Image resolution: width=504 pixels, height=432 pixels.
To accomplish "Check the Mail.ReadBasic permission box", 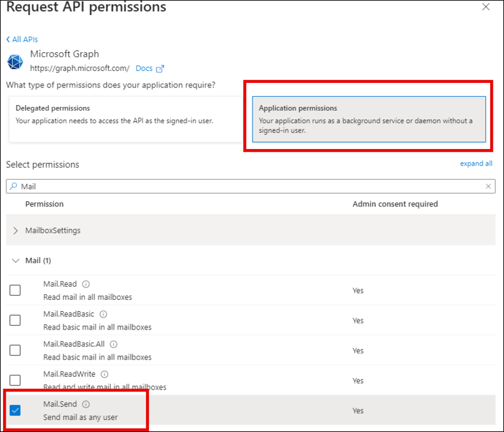I will pos(15,320).
